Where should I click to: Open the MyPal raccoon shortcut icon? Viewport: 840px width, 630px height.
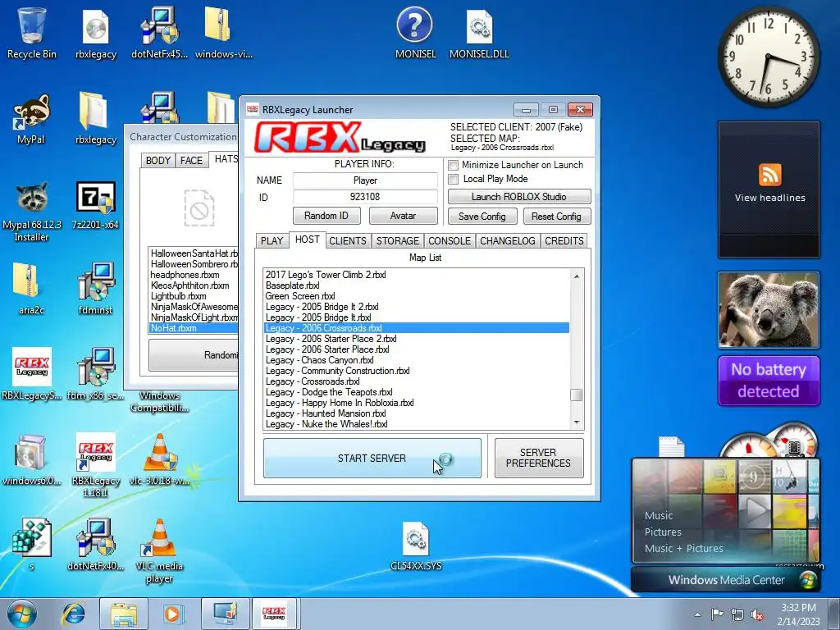click(x=31, y=119)
